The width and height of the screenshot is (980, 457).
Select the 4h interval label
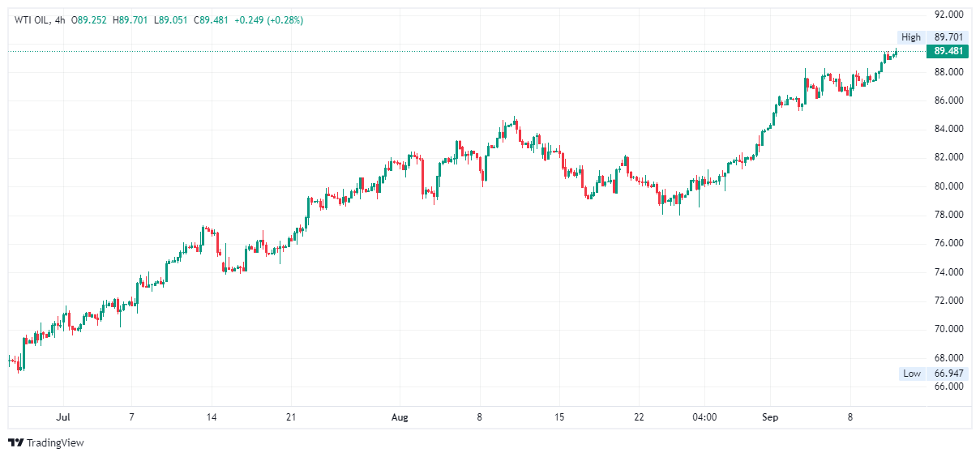(x=58, y=20)
